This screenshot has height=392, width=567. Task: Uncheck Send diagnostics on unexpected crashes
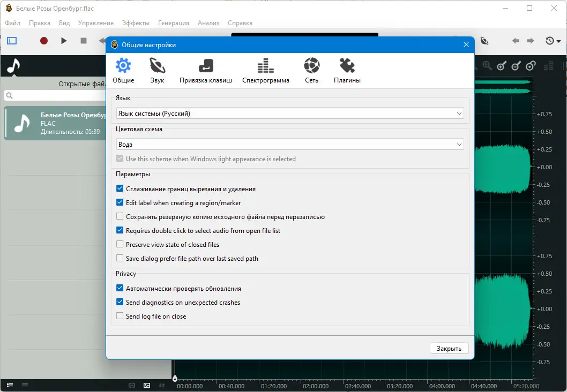(x=120, y=302)
